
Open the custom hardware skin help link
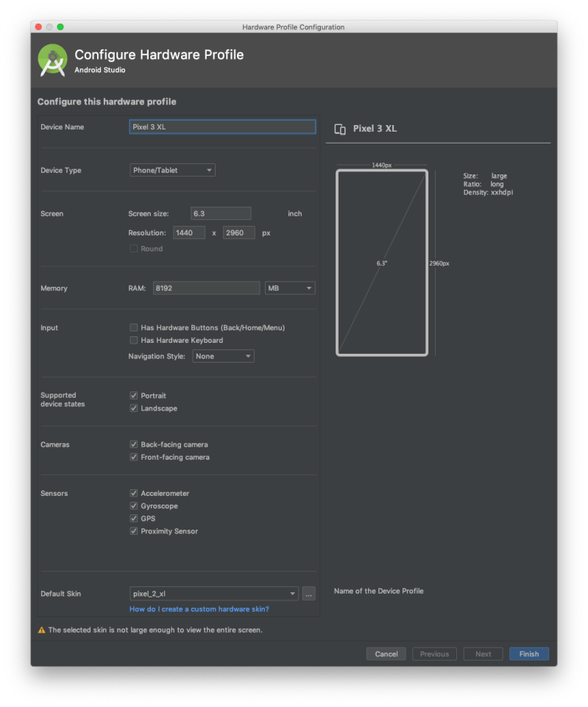click(x=199, y=609)
